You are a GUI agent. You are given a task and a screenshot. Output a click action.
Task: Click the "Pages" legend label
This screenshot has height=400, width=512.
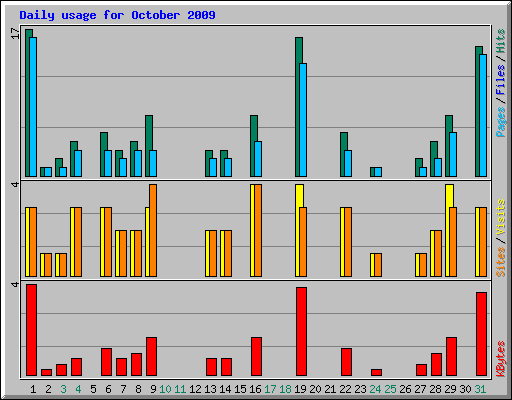click(501, 122)
